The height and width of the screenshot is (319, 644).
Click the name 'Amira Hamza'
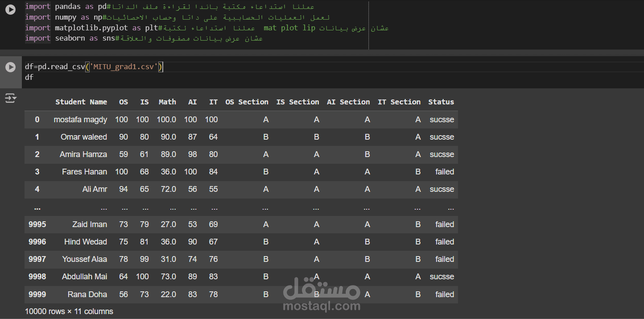pyautogui.click(x=83, y=154)
